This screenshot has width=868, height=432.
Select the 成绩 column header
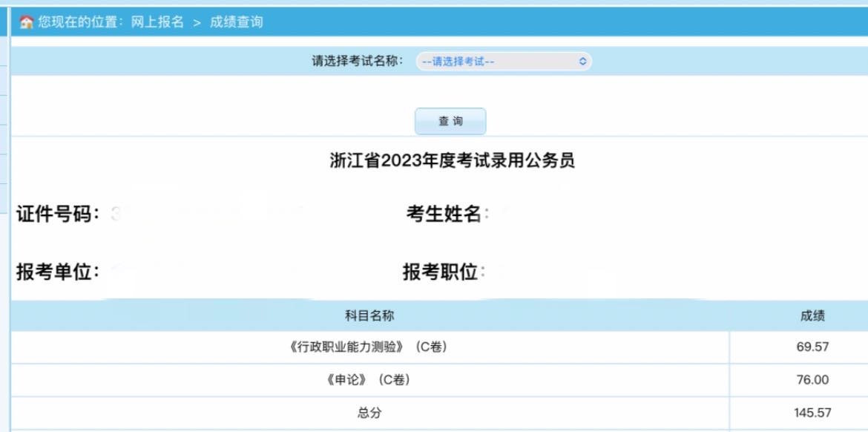point(812,316)
